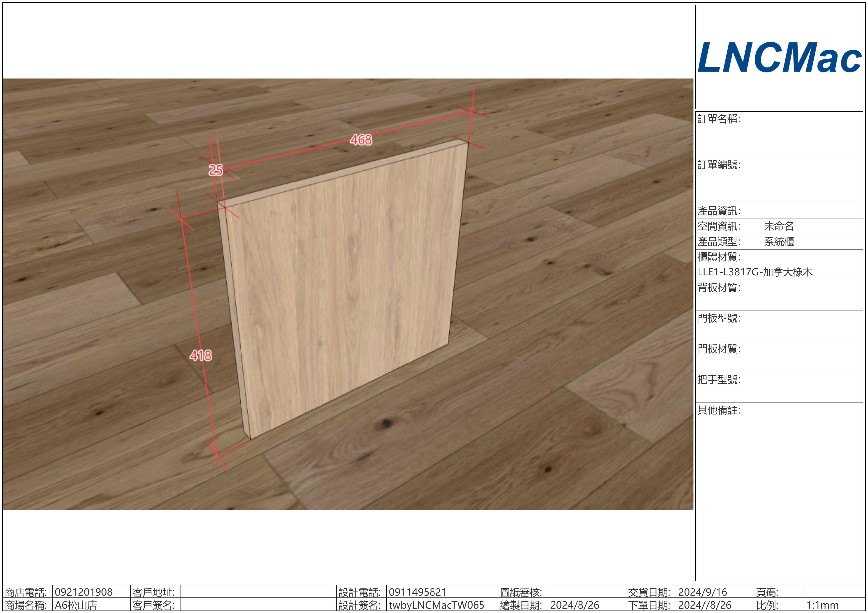868x613 pixels.
Task: Click the store phone 0921201908
Action: 84,592
